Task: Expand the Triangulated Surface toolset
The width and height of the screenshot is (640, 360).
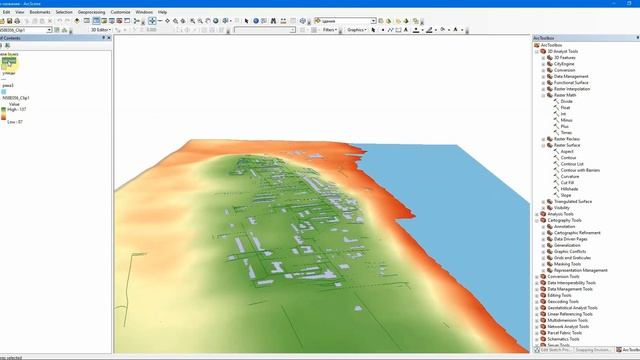Action: pyautogui.click(x=543, y=202)
